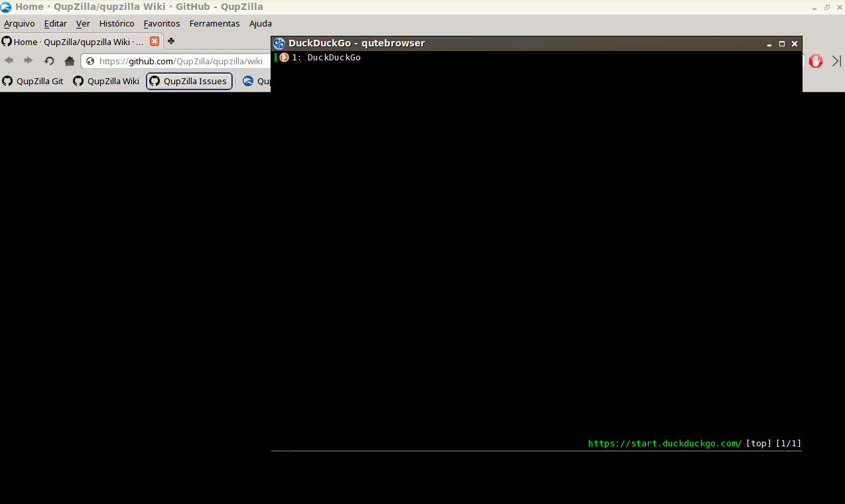
Task: Open the Histórico menu
Action: pyautogui.click(x=117, y=23)
